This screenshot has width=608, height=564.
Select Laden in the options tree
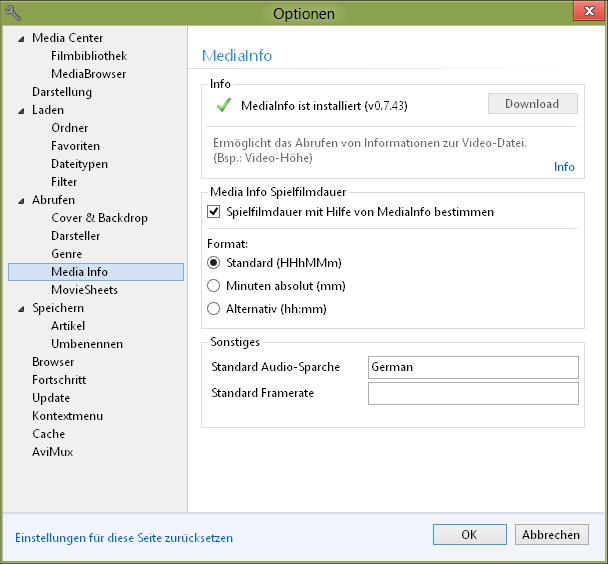click(x=48, y=110)
